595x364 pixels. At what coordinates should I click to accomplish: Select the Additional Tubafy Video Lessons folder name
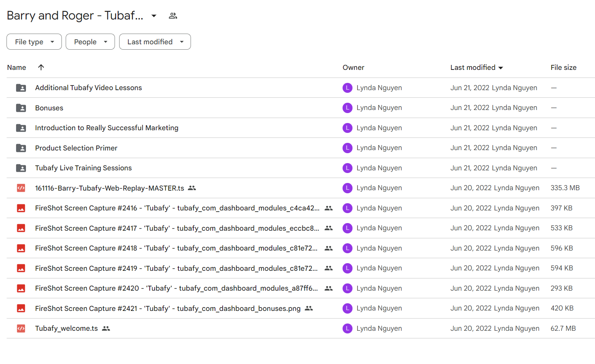[89, 88]
